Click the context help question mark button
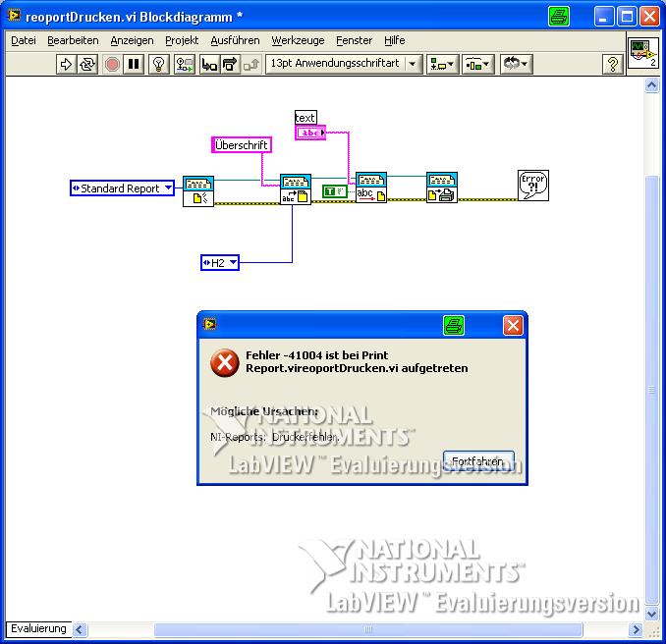Screen dimensions: 666x644 point(613,65)
